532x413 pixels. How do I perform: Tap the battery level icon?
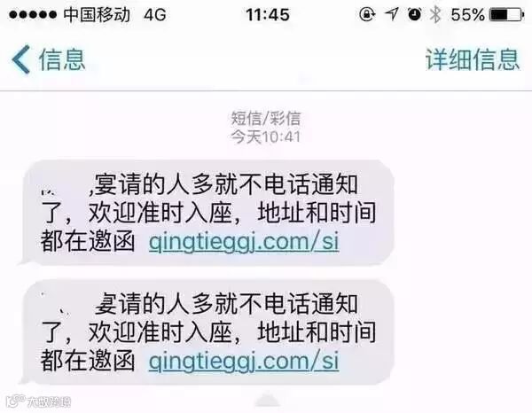[x=506, y=15]
